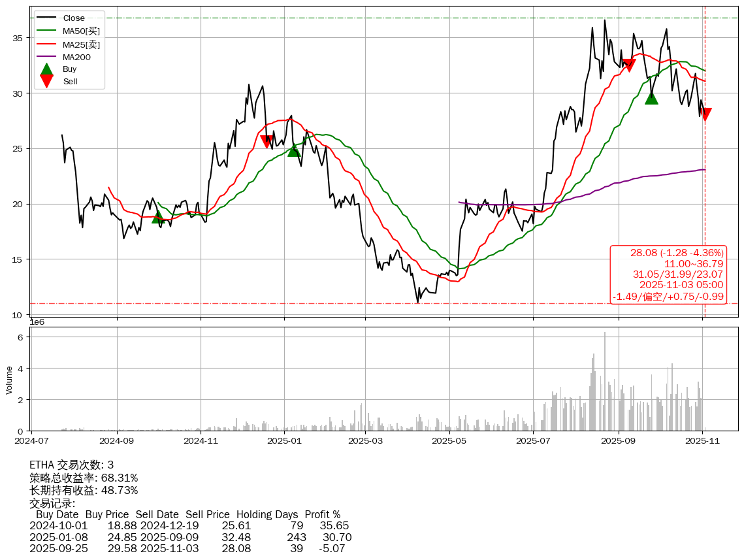744x560 pixels.
Task: Click the Volume axis label
Action: pos(9,380)
